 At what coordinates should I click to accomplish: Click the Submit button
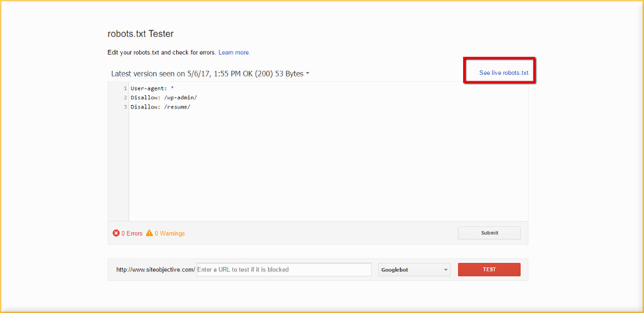(x=489, y=232)
